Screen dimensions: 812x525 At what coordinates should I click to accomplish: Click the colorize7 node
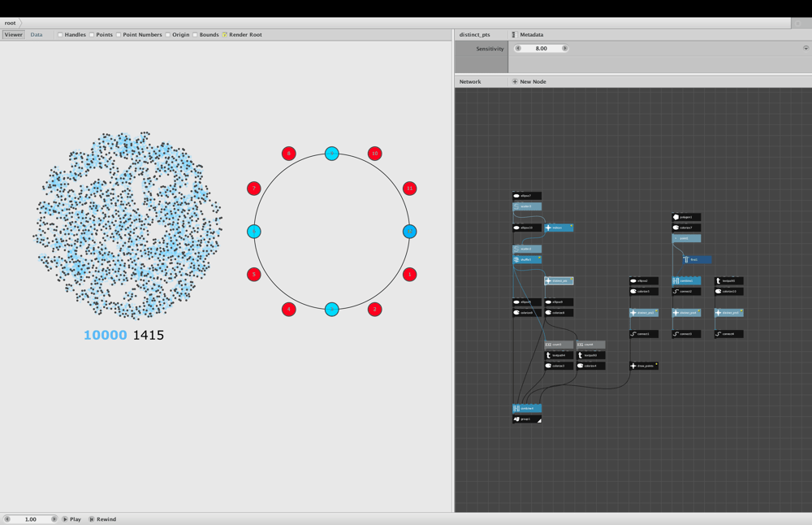tap(686, 228)
